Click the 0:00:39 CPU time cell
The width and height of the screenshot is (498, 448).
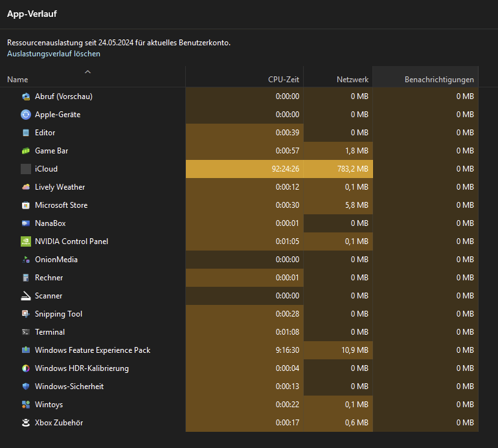245,133
